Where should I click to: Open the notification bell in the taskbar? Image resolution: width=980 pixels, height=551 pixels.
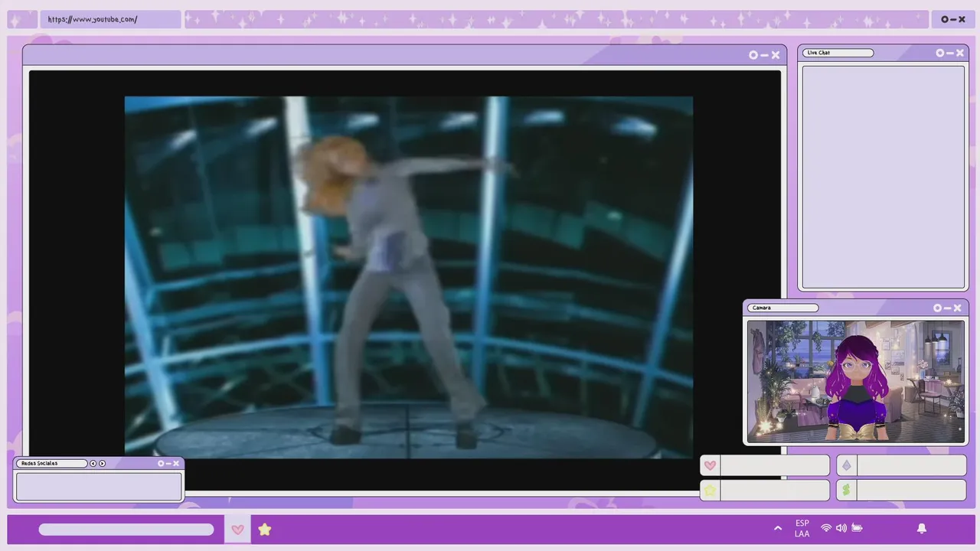click(x=922, y=528)
